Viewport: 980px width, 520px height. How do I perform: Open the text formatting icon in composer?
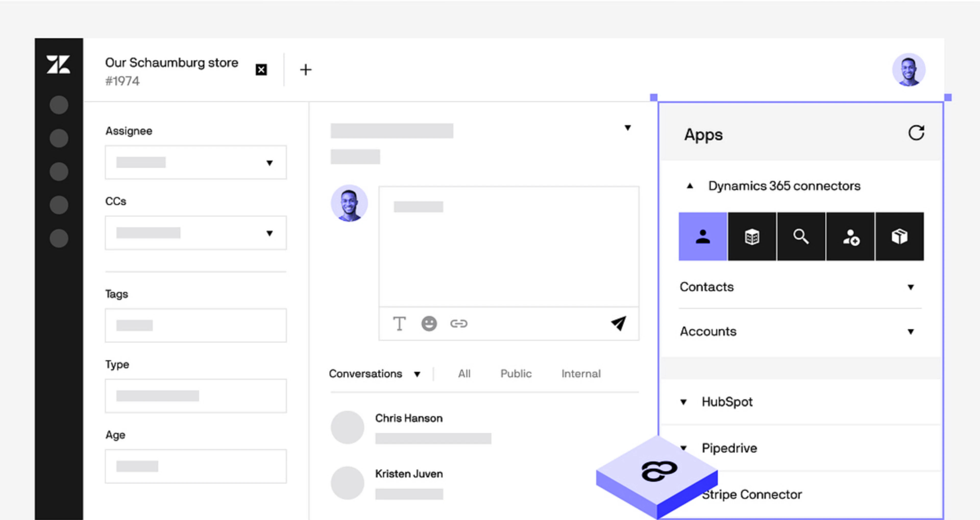point(399,323)
